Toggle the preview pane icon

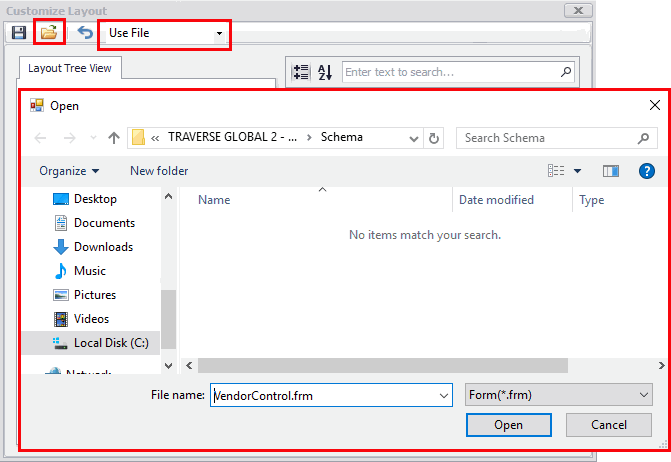click(x=611, y=171)
